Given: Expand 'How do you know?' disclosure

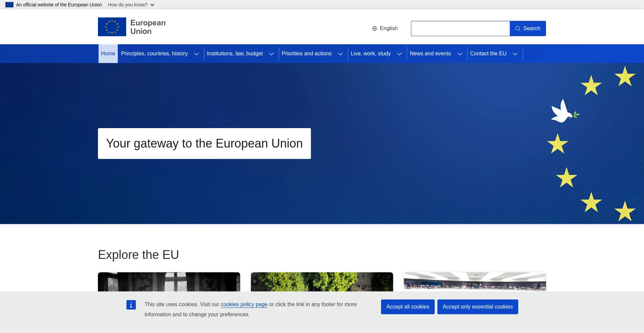Looking at the screenshot, I should coord(131,5).
